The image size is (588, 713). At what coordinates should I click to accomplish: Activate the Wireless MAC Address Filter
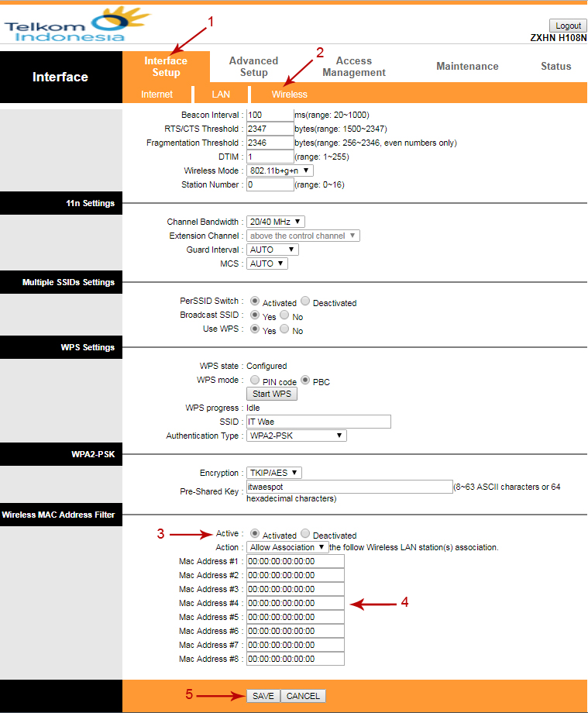click(255, 533)
